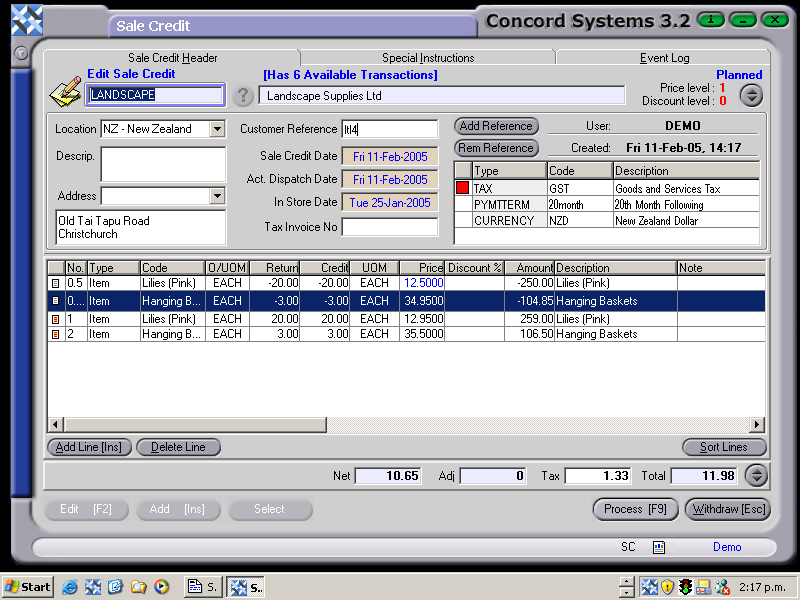Select the Concord Systems taskbar icon

pyautogui.click(x=243, y=587)
